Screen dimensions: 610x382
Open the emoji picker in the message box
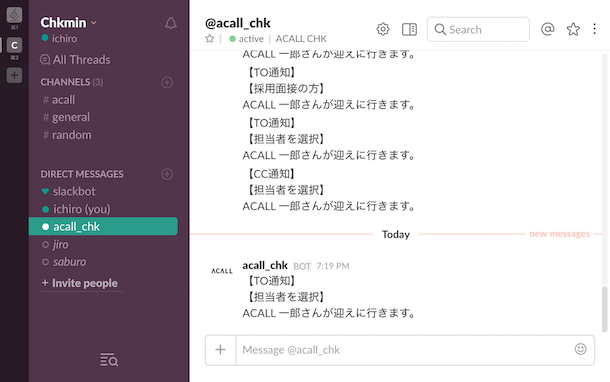click(x=580, y=349)
